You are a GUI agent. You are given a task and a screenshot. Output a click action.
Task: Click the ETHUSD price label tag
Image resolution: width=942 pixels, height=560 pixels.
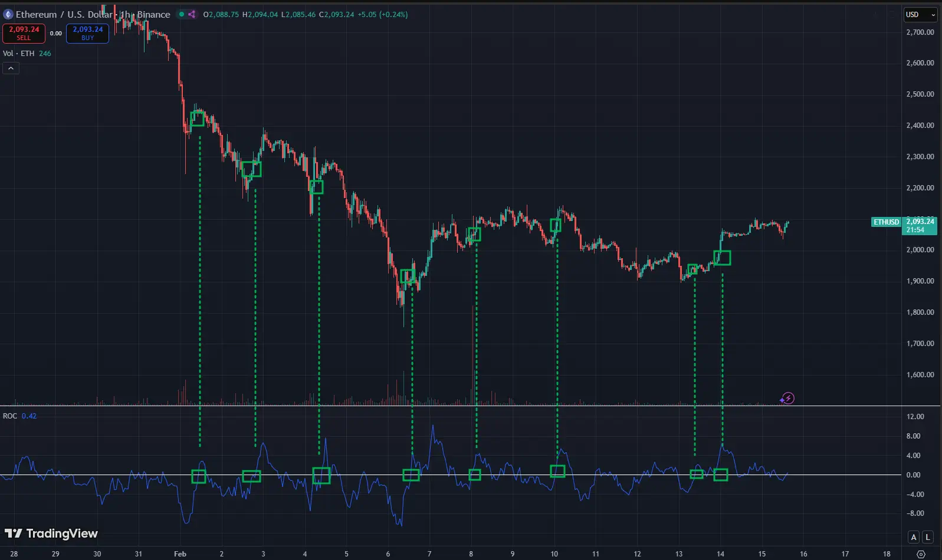pyautogui.click(x=886, y=222)
